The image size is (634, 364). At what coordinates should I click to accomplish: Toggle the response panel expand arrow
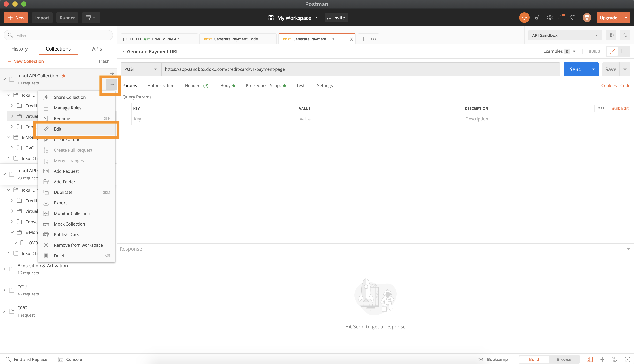[x=628, y=249]
